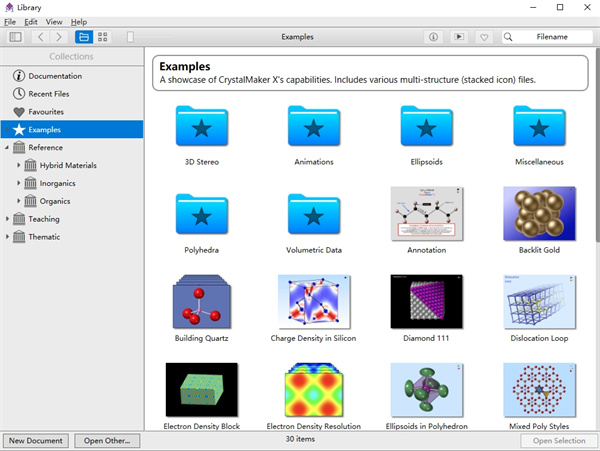Click the info button in toolbar

(433, 37)
